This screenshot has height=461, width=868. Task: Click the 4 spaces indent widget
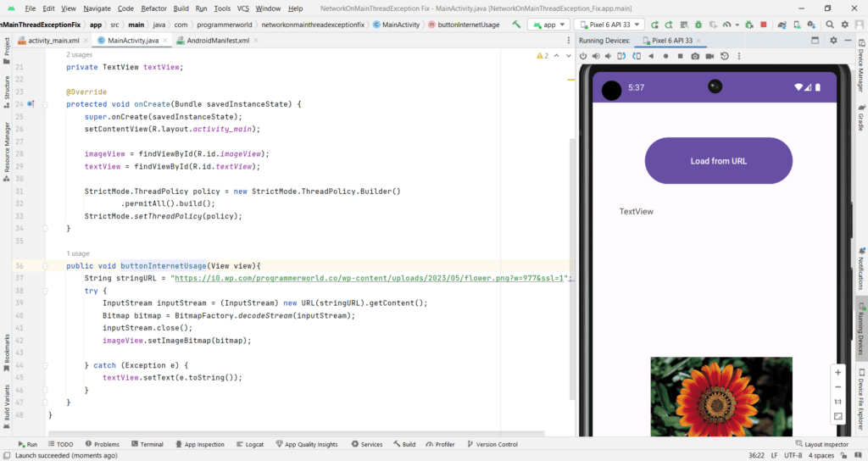point(821,455)
